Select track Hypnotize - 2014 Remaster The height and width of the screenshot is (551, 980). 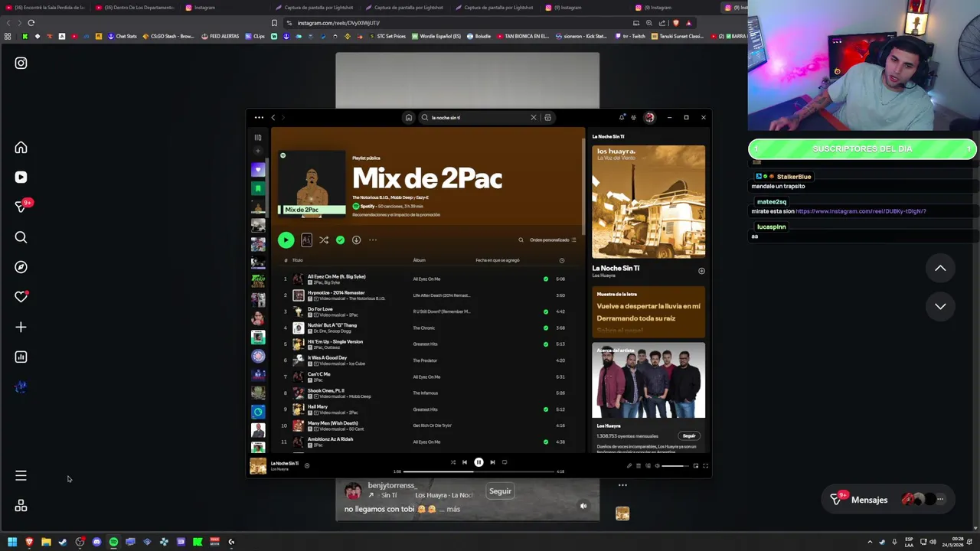pos(336,292)
